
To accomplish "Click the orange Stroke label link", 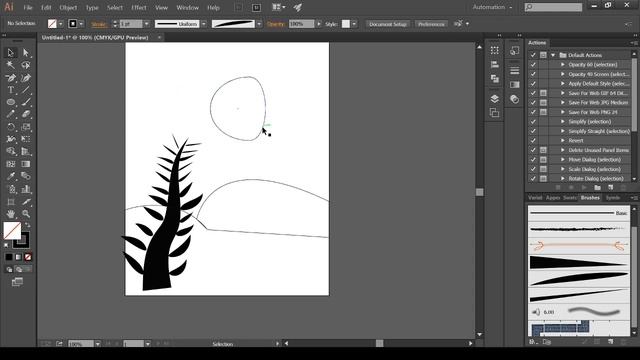I will click(99, 24).
